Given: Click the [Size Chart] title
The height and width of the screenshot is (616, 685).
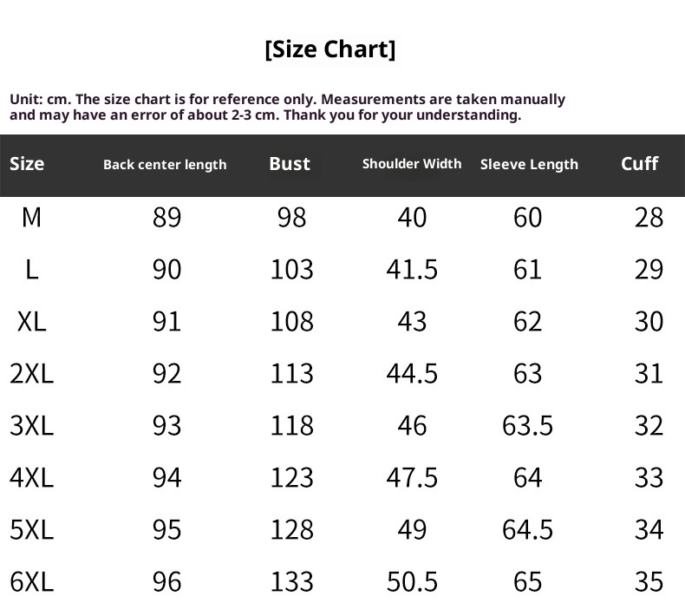Looking at the screenshot, I should point(329,49).
